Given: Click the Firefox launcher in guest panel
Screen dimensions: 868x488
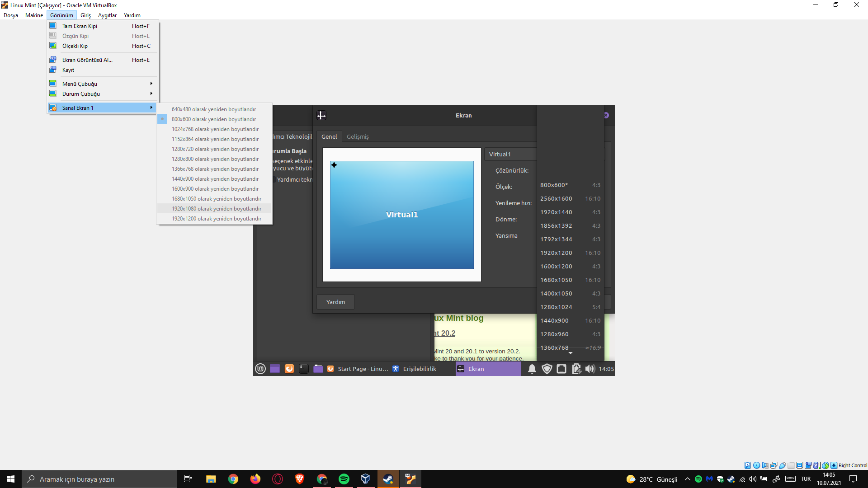Looking at the screenshot, I should tap(289, 369).
